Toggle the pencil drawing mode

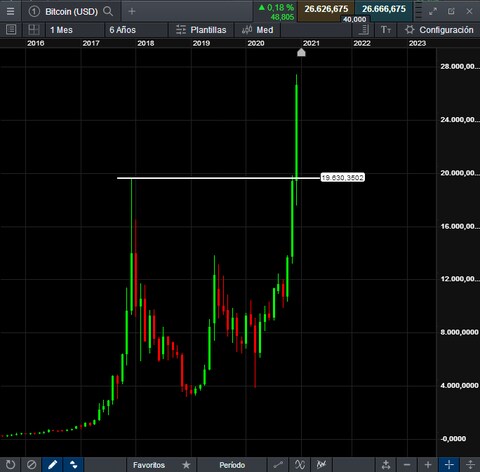click(52, 465)
